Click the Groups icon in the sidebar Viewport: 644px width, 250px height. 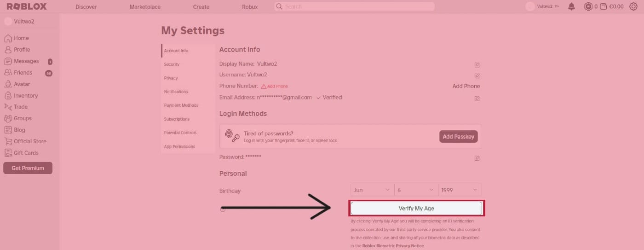coord(8,118)
